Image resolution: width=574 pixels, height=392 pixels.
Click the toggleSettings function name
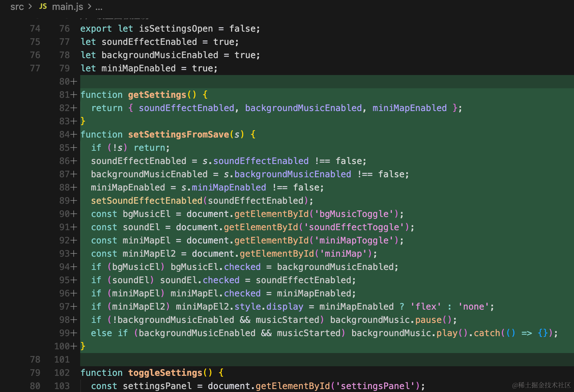(165, 373)
